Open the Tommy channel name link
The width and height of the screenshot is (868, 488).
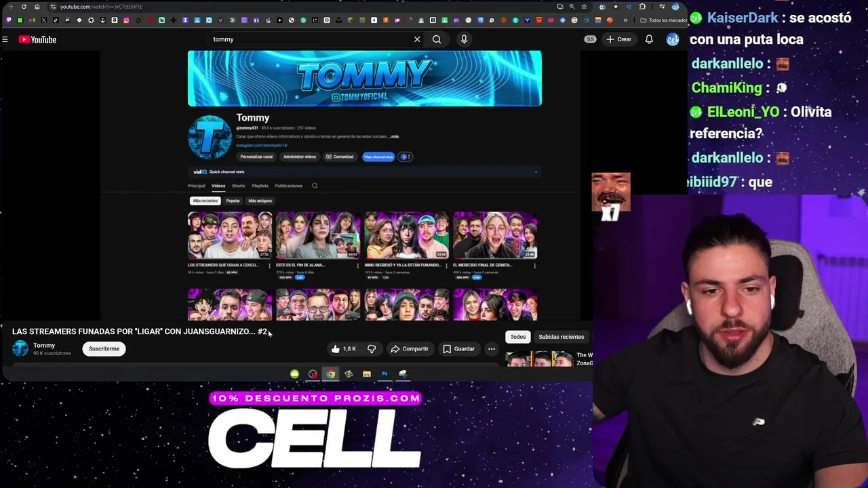click(44, 346)
